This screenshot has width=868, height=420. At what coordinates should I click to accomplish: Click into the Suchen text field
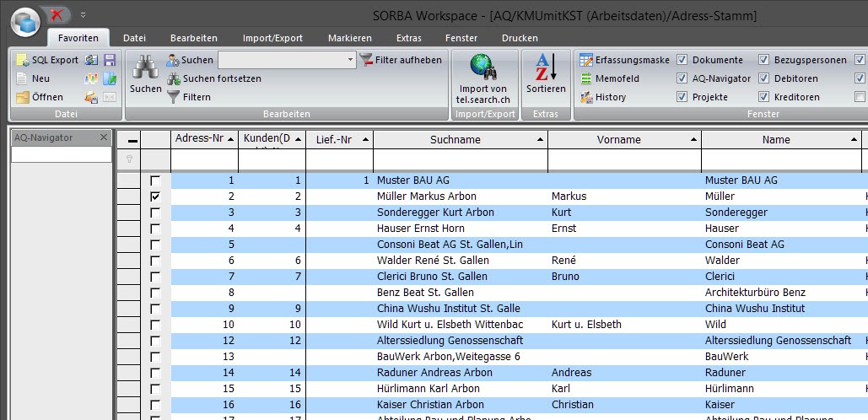tap(282, 61)
